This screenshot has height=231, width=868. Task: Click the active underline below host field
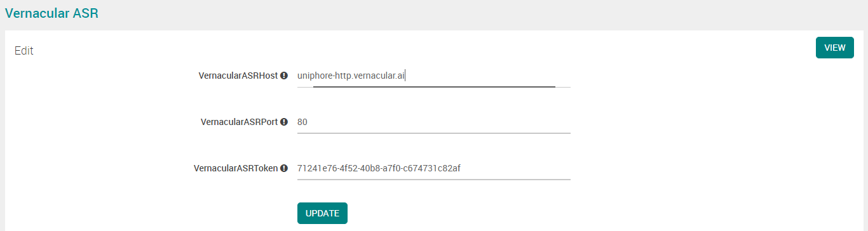click(x=434, y=86)
